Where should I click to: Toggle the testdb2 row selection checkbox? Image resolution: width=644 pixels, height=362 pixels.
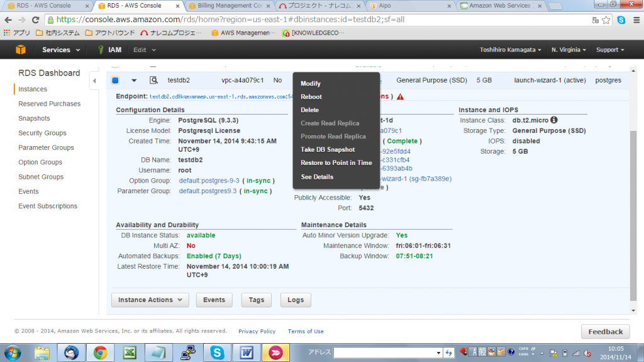116,80
